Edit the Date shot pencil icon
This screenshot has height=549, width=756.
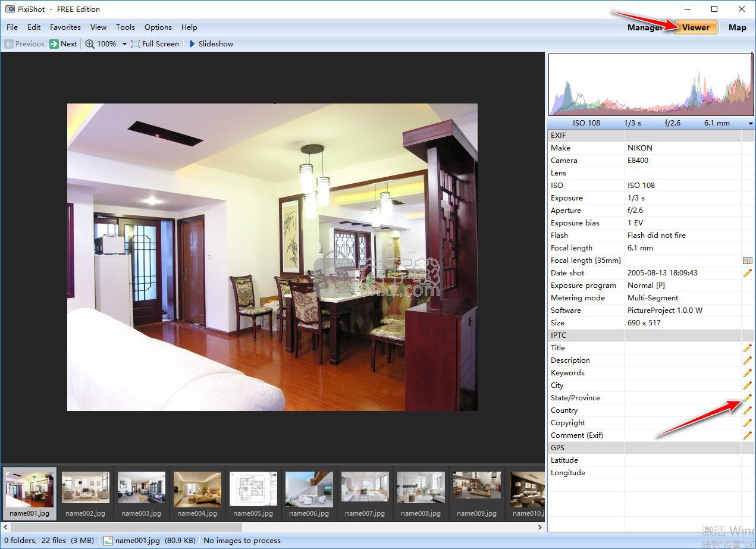coord(748,273)
